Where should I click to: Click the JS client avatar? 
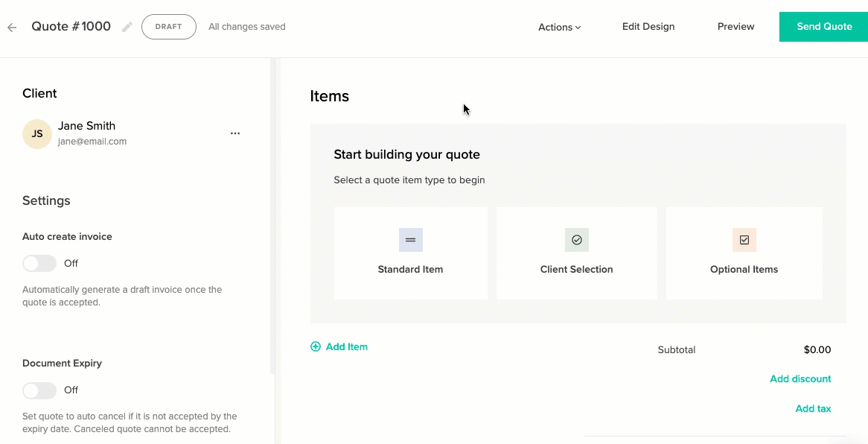click(x=37, y=133)
